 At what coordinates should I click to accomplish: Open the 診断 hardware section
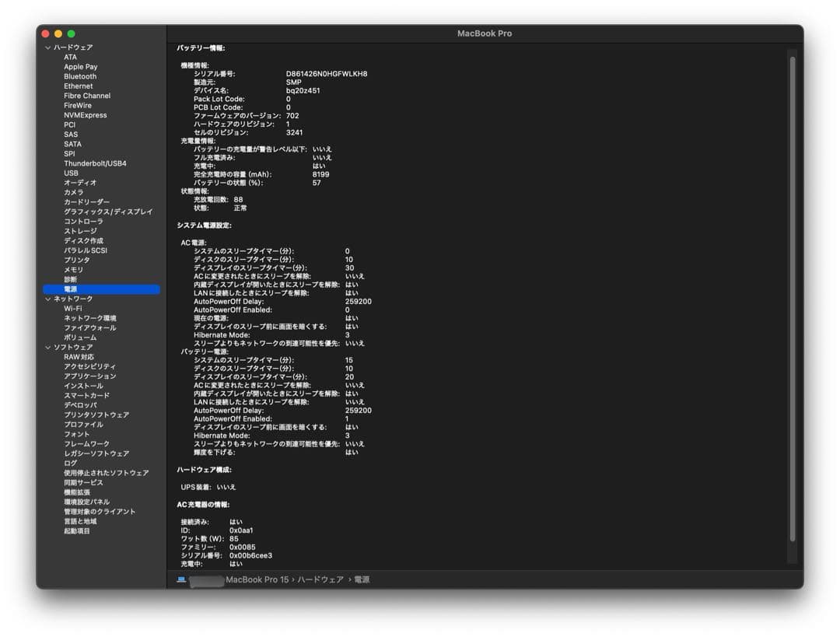pos(70,278)
